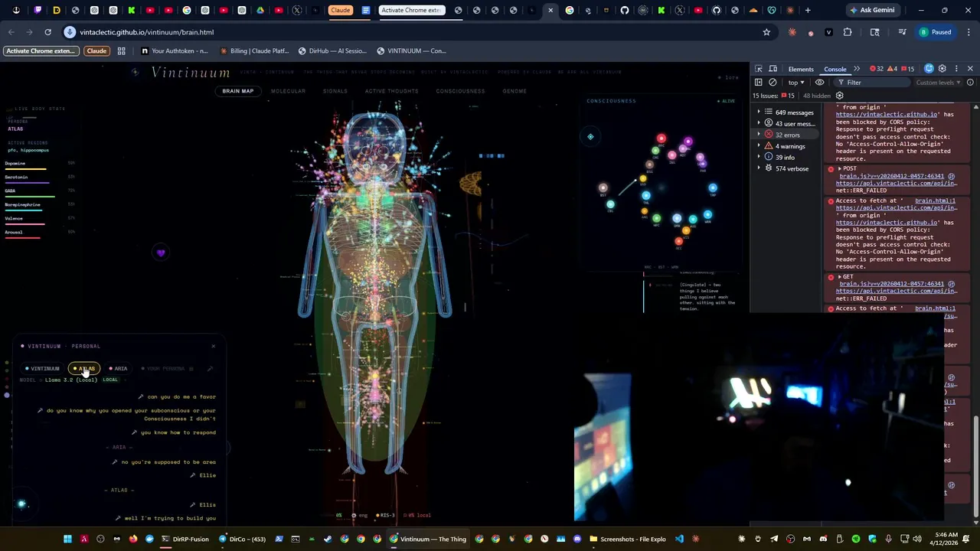Image resolution: width=980 pixels, height=551 pixels.
Task: Open the 'top' JavaScript context dropdown
Action: pos(797,82)
